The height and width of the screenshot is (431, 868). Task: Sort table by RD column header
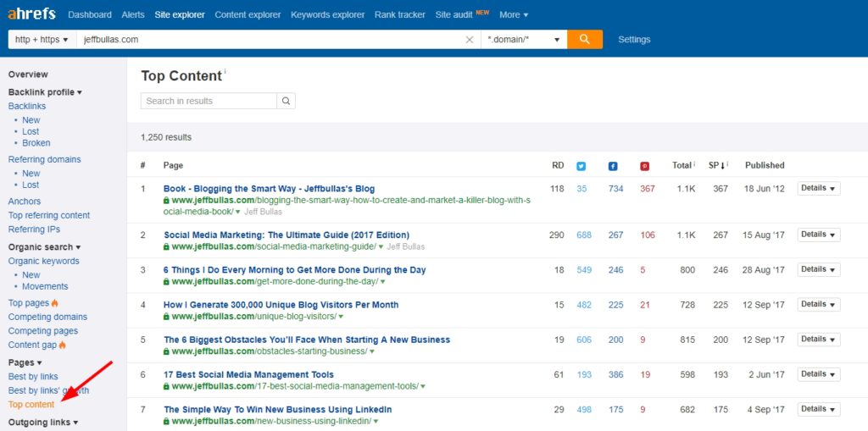[558, 165]
